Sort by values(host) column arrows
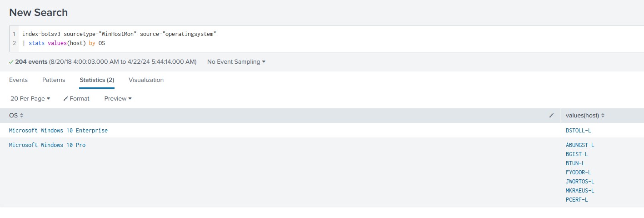The height and width of the screenshot is (218, 644). tap(603, 116)
